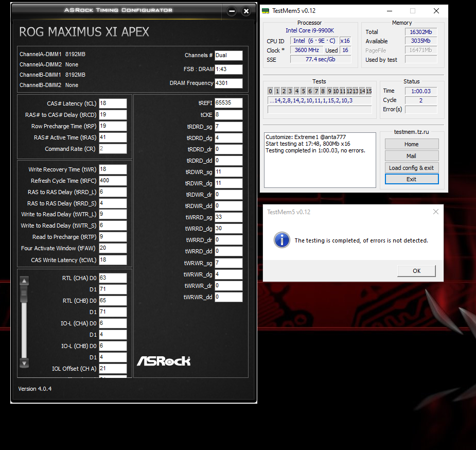Select the tRDRD_sg field

228,126
